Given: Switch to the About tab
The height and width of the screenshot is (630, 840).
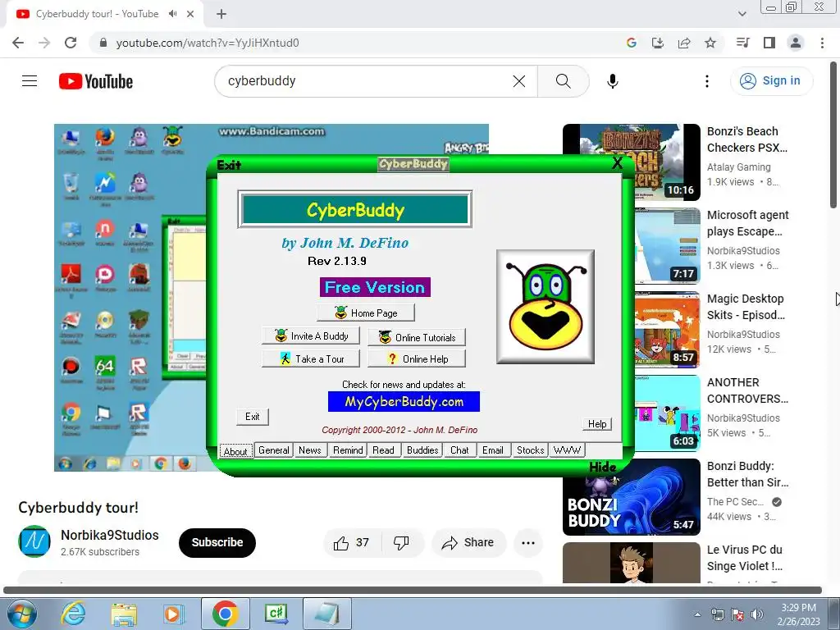Looking at the screenshot, I should tap(235, 451).
